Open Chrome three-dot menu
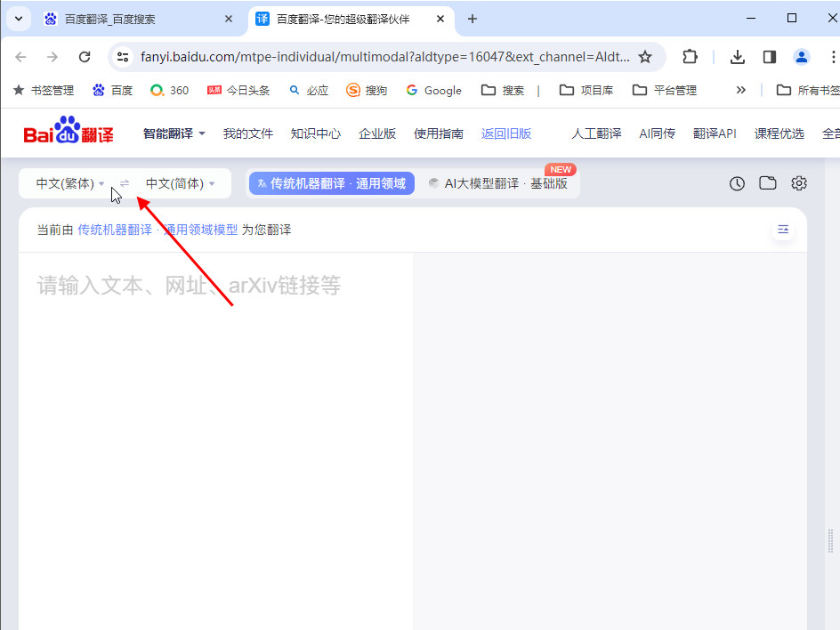Image resolution: width=840 pixels, height=630 pixels. pyautogui.click(x=833, y=57)
